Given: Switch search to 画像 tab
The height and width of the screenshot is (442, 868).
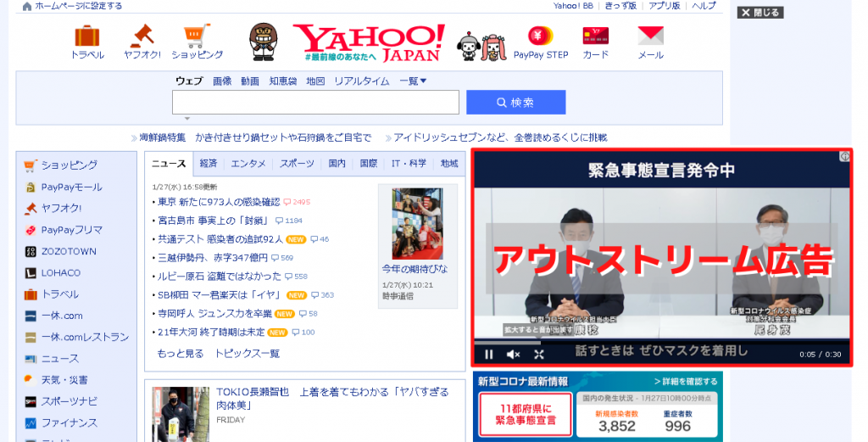Looking at the screenshot, I should 222,81.
